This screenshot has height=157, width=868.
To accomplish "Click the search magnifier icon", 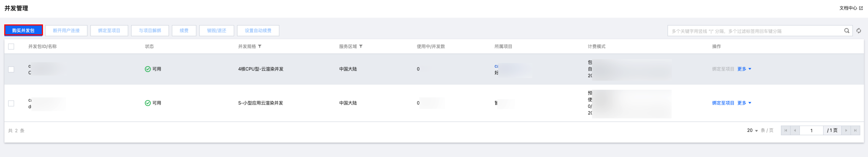I will 847,31.
